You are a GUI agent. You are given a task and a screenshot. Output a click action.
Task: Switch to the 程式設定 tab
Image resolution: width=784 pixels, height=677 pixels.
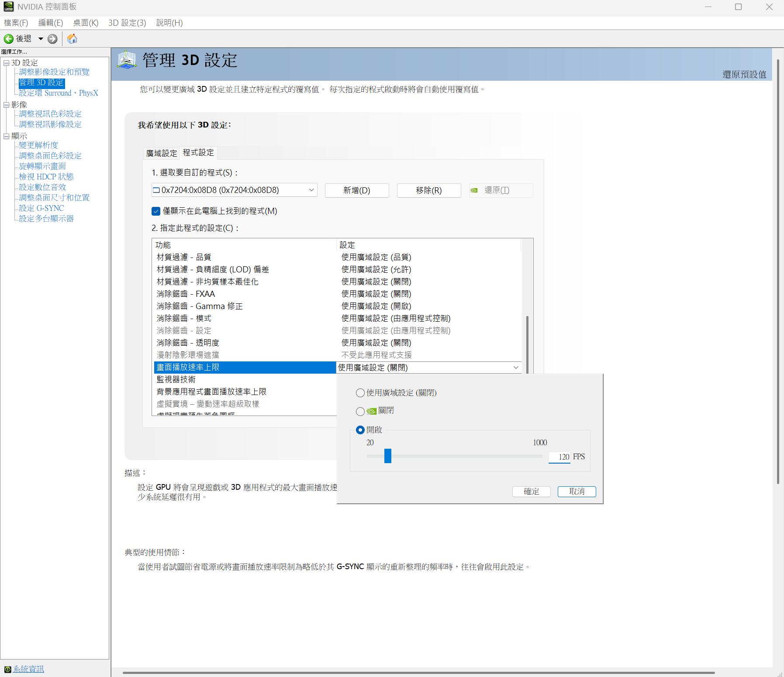point(198,152)
